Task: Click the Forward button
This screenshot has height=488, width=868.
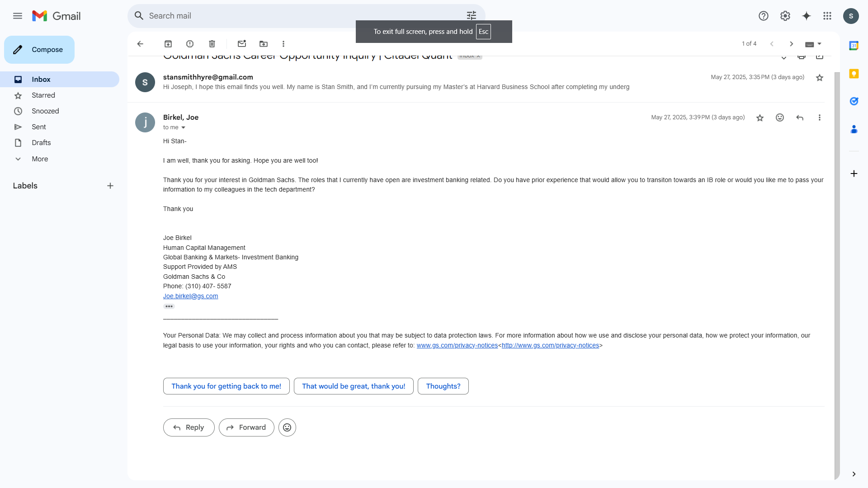Action: point(246,427)
